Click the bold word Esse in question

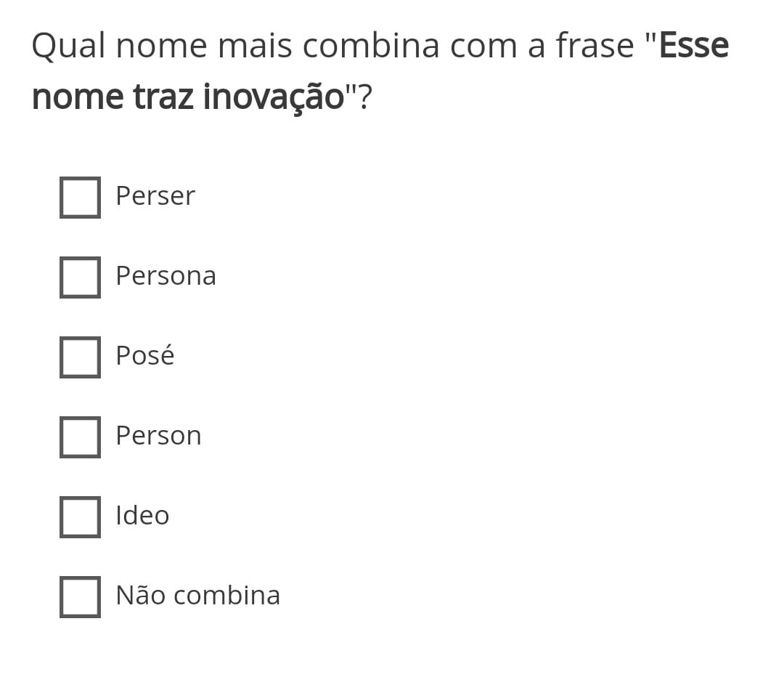click(x=694, y=46)
